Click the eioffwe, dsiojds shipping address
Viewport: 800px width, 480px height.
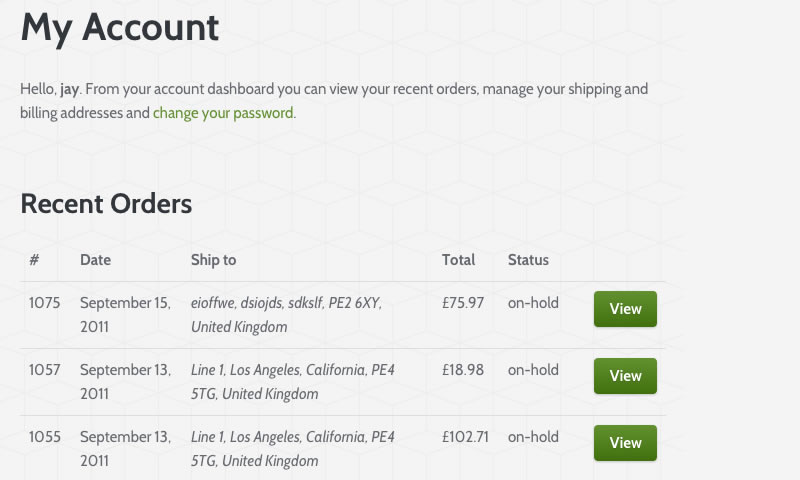click(x=286, y=314)
